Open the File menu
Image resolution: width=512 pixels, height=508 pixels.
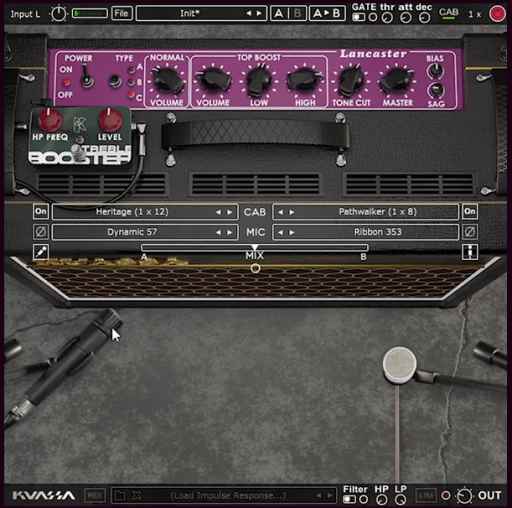(x=121, y=13)
